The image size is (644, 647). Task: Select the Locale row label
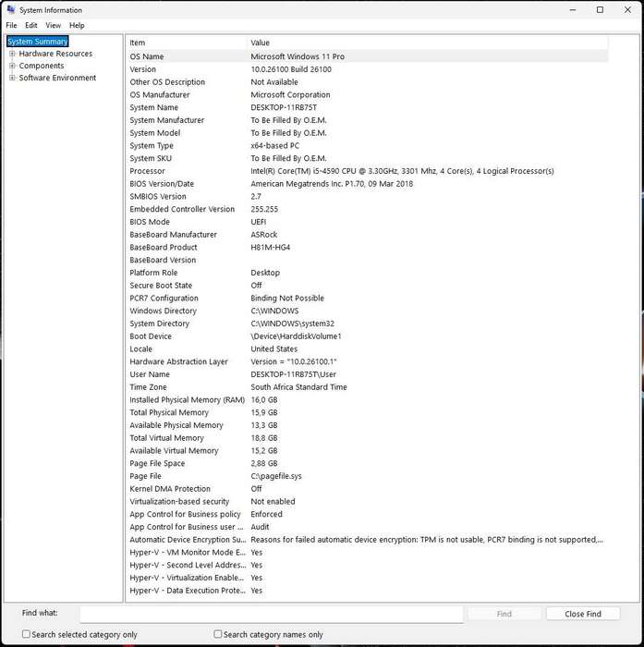point(140,348)
